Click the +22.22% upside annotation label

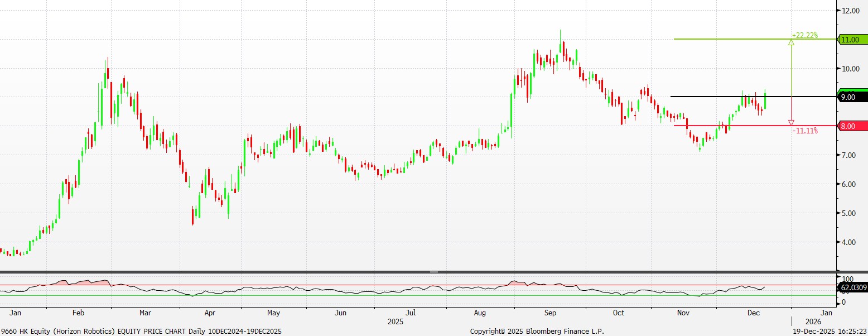pyautogui.click(x=805, y=35)
